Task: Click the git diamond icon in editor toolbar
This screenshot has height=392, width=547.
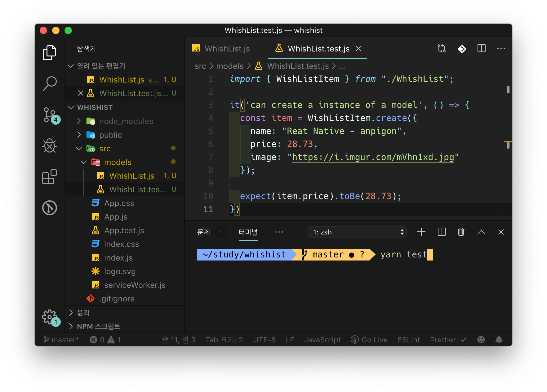Action: point(462,49)
